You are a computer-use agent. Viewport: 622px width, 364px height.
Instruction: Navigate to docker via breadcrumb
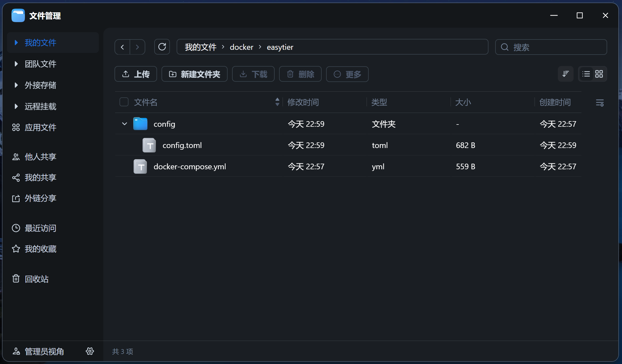tap(241, 47)
